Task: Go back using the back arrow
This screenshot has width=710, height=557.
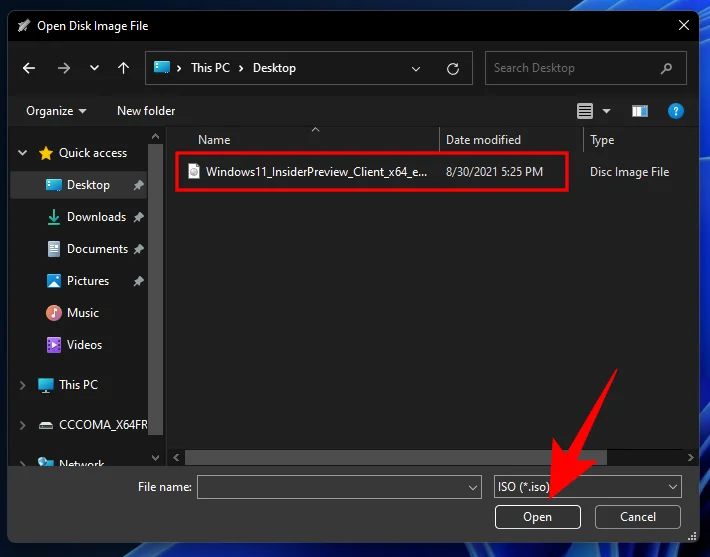Action: (29, 68)
